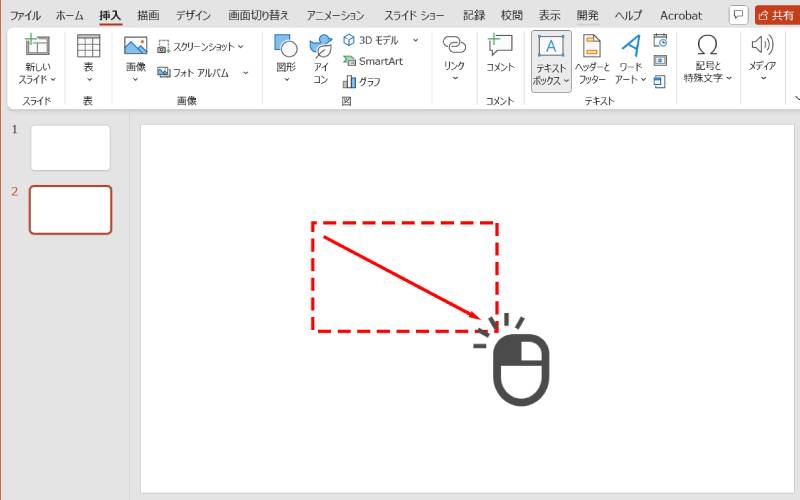Expand the フォト アルバム dropdown arrow
This screenshot has width=800, height=500.
[x=245, y=72]
